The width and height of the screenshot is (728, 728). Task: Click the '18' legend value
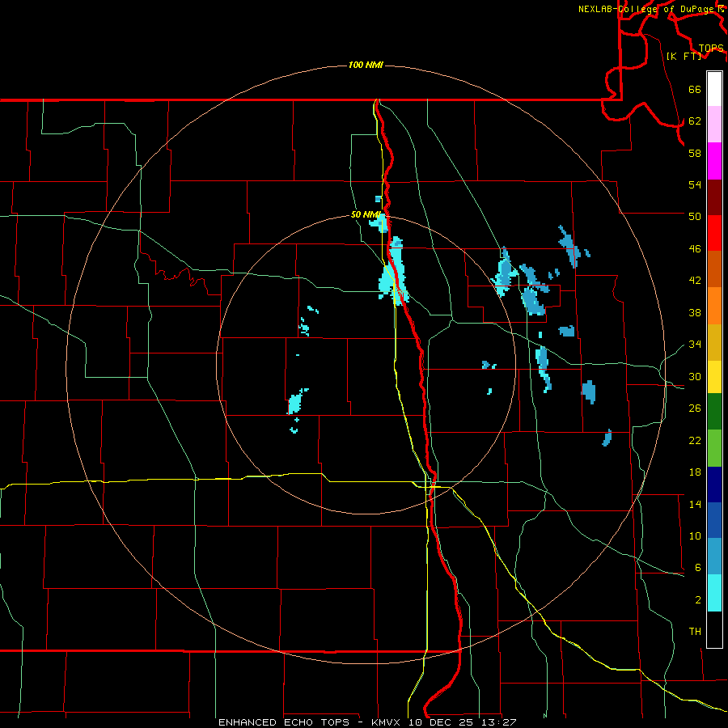click(x=695, y=472)
